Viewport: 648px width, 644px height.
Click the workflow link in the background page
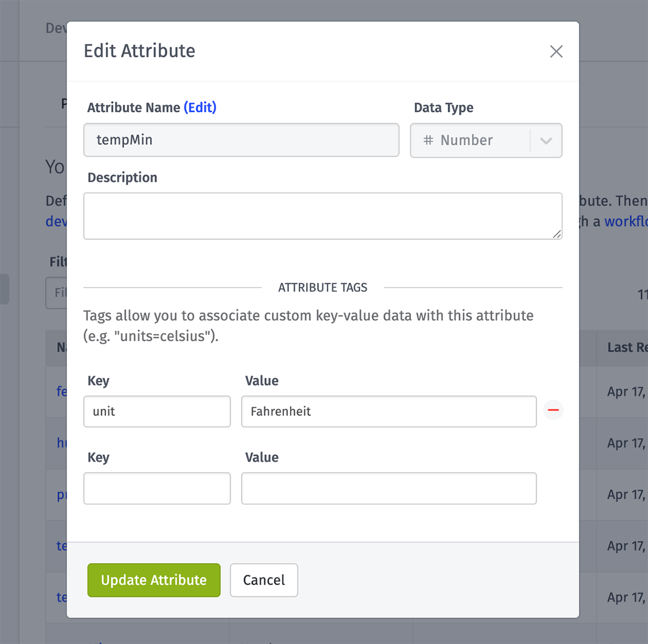pyautogui.click(x=626, y=222)
